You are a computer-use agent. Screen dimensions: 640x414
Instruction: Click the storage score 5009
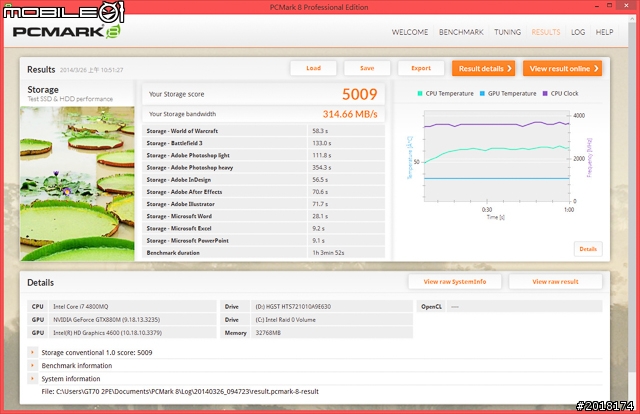[x=360, y=94]
